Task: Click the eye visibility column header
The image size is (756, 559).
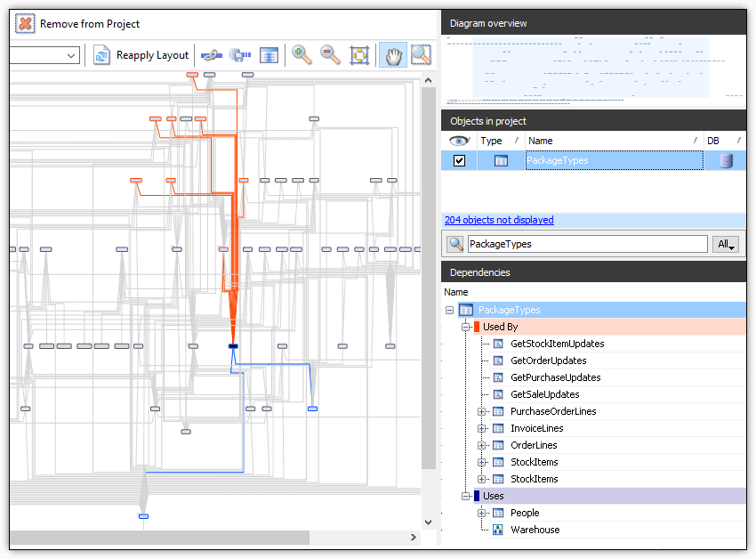Action: (x=459, y=140)
